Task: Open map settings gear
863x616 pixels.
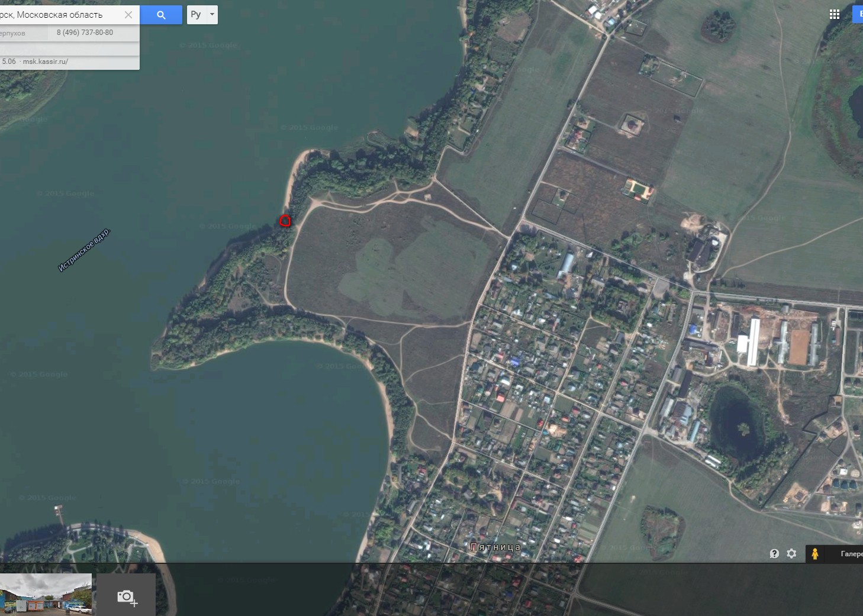Action: (791, 554)
